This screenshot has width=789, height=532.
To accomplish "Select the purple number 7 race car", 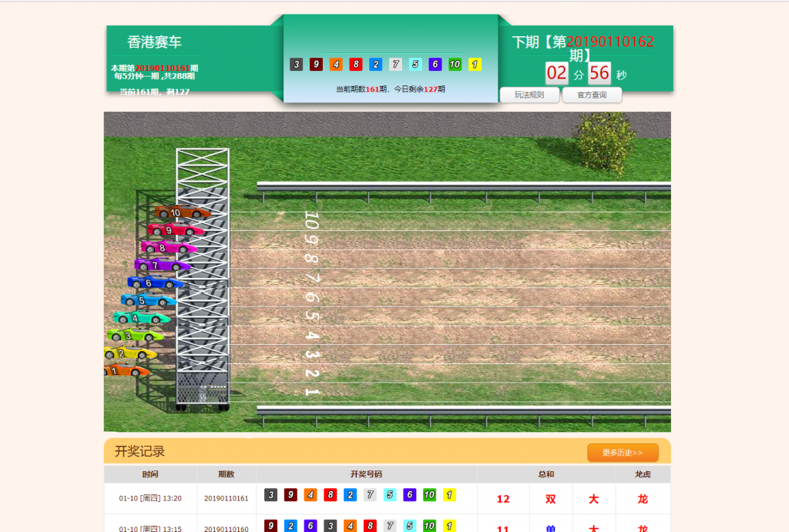I will pyautogui.click(x=161, y=266).
